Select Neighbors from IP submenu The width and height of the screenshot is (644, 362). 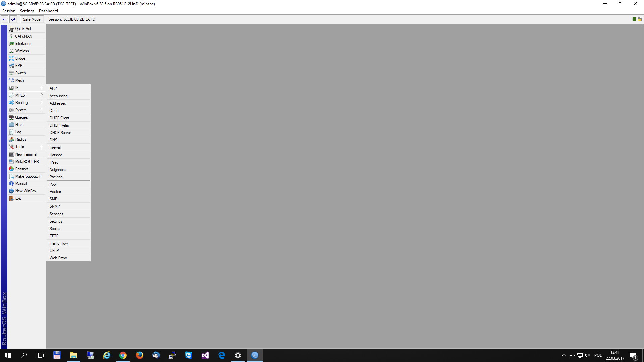click(68, 170)
